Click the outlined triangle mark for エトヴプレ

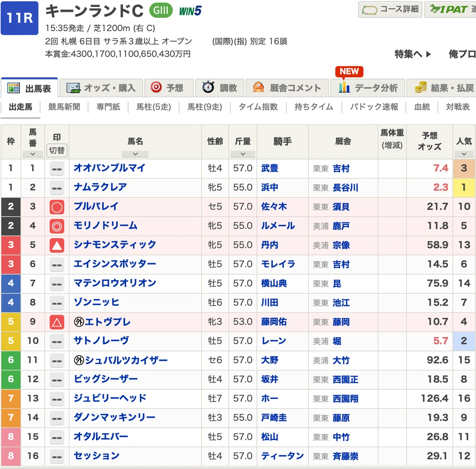[x=57, y=322]
